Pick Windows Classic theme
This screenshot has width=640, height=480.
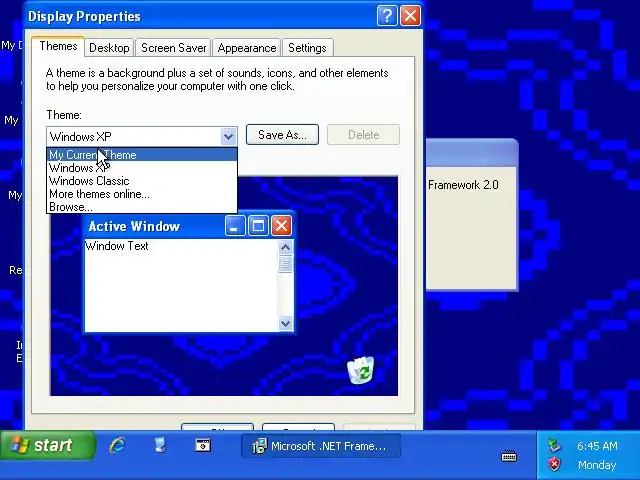point(142,181)
